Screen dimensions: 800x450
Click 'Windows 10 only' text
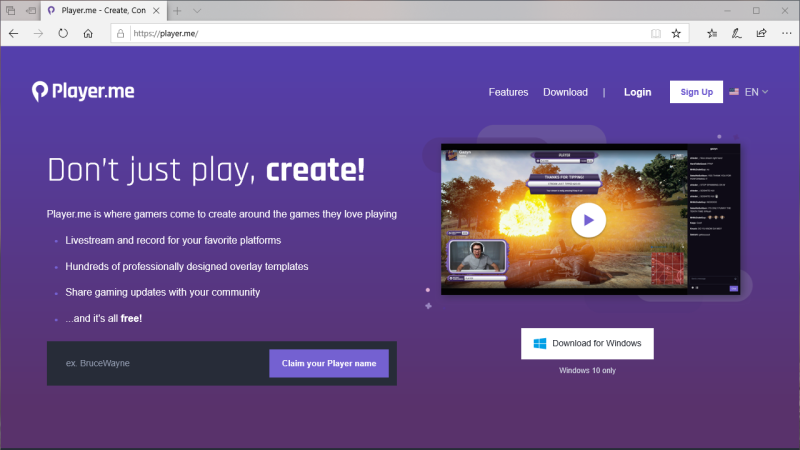tap(587, 370)
